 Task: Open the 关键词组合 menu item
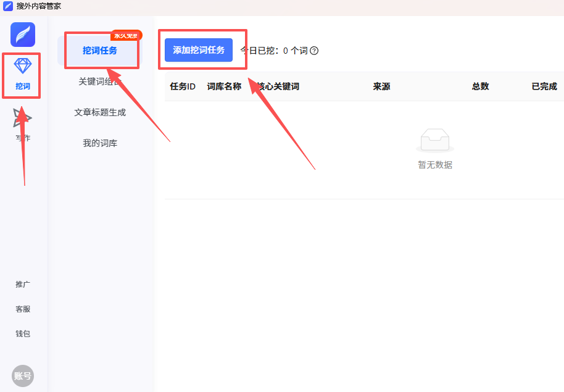[x=100, y=81]
